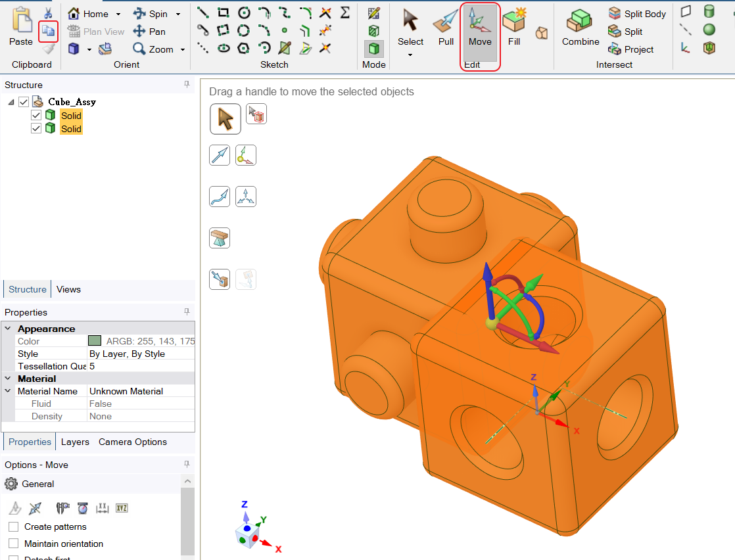The width and height of the screenshot is (735, 560).
Task: Switch to 3D mode icon
Action: 374,49
